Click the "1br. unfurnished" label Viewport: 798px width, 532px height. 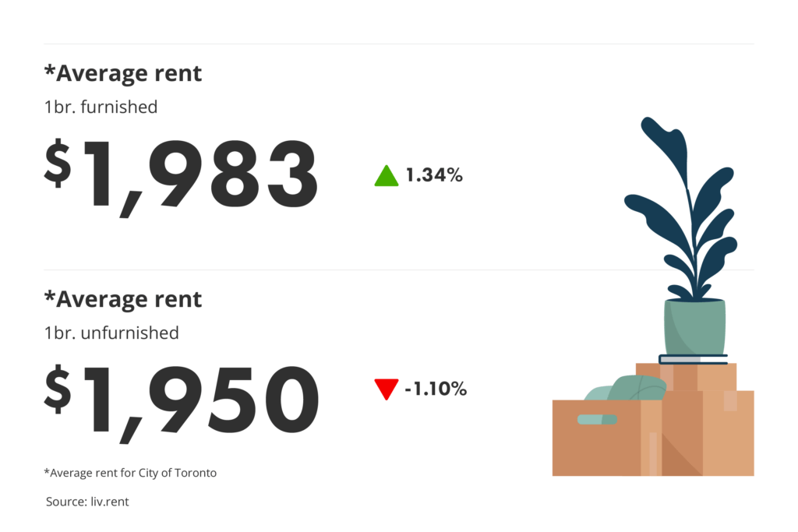(x=111, y=333)
